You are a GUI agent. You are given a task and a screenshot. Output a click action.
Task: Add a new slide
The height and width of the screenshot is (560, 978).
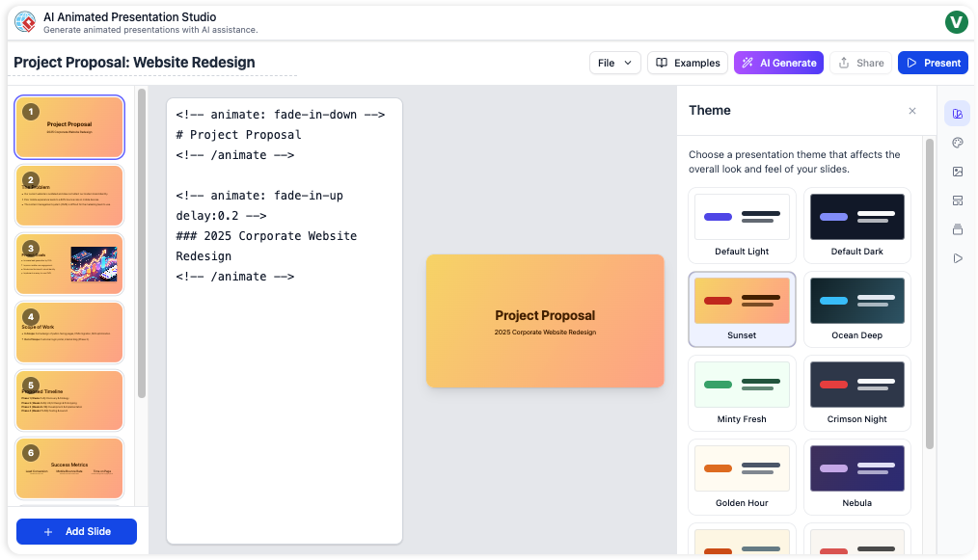point(75,531)
